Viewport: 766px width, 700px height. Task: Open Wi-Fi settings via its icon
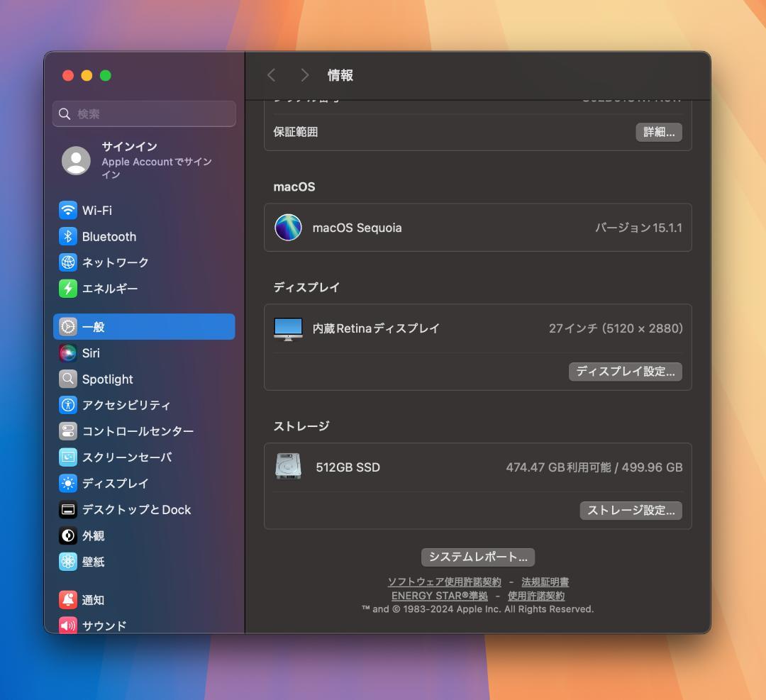click(68, 211)
